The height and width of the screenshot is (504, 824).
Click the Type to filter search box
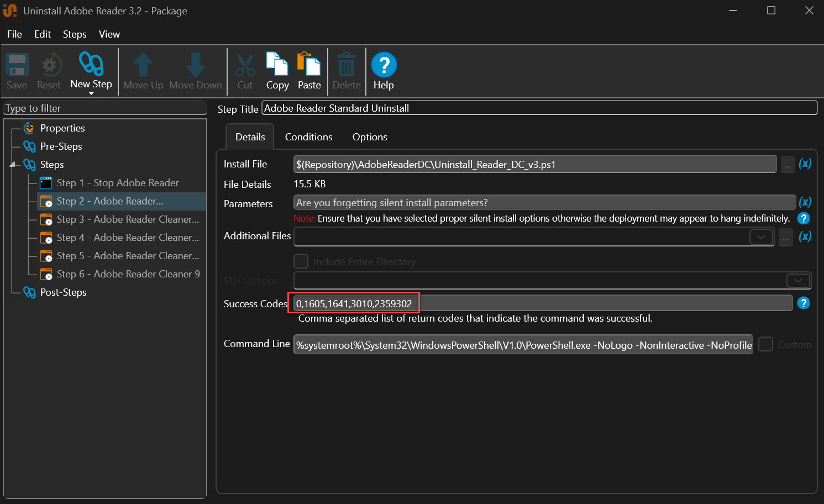pyautogui.click(x=105, y=108)
